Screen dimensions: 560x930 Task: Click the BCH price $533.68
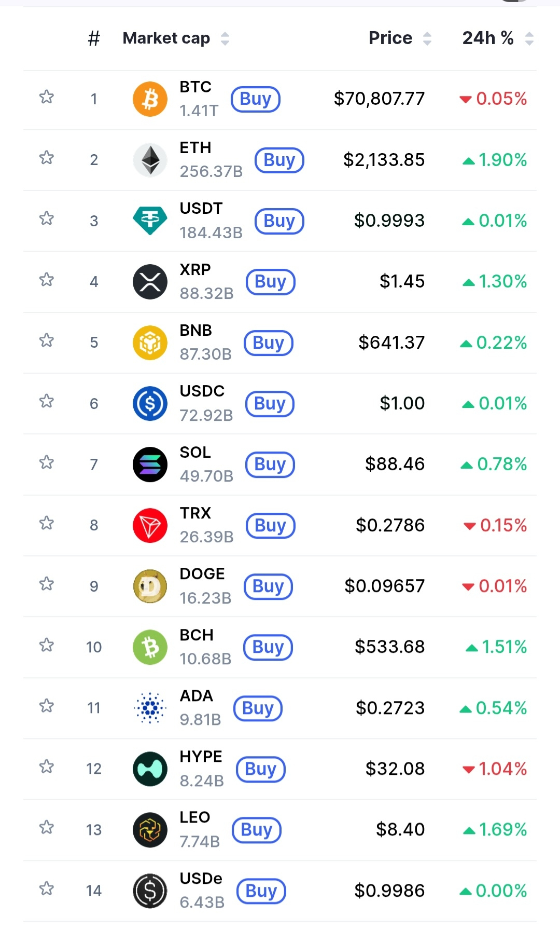389,647
